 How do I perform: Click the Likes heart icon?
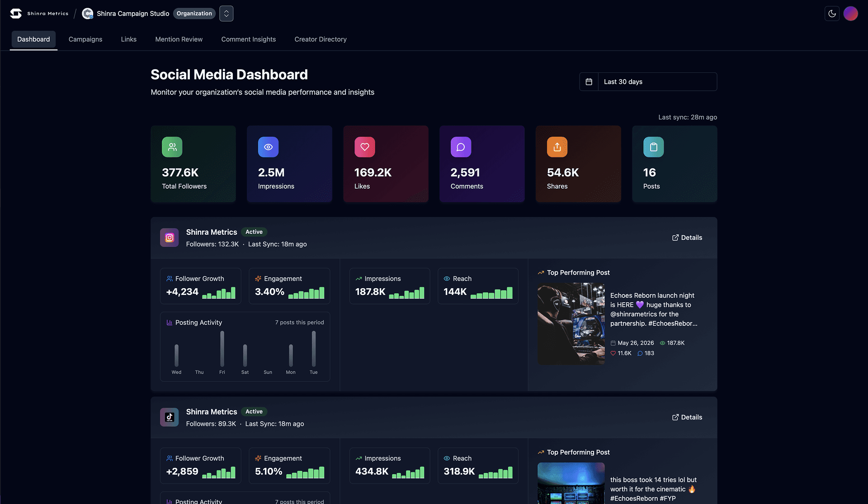(365, 147)
